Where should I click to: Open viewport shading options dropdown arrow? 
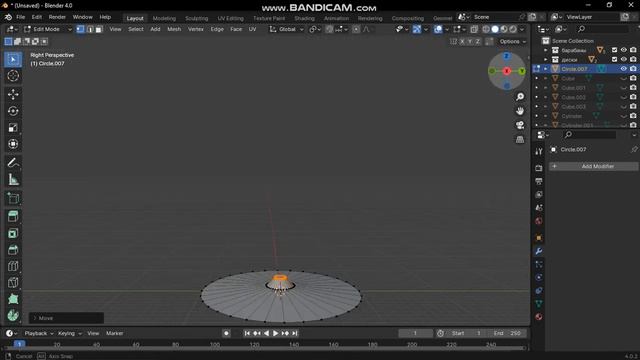(x=522, y=29)
